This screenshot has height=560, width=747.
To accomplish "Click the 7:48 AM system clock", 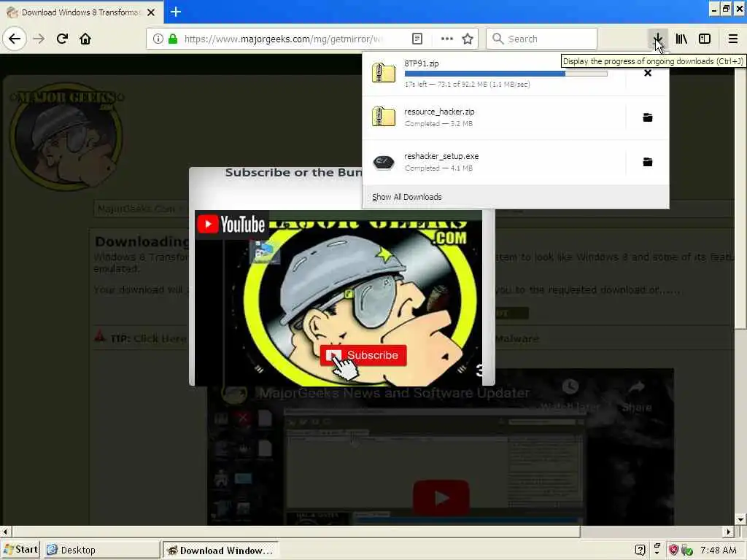I will pos(719,550).
